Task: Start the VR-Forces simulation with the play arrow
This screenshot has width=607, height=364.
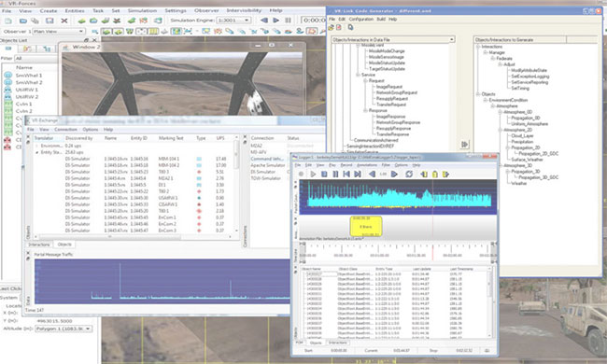Action: coord(276,21)
